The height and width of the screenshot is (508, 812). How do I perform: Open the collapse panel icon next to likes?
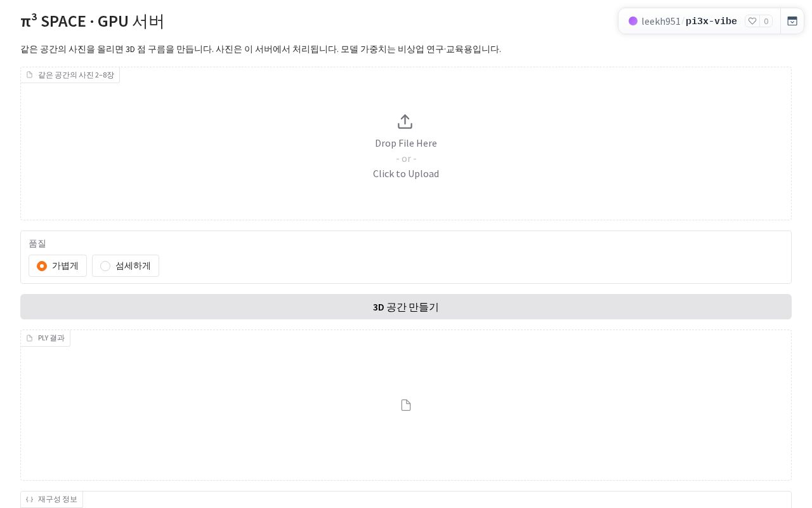click(x=792, y=21)
